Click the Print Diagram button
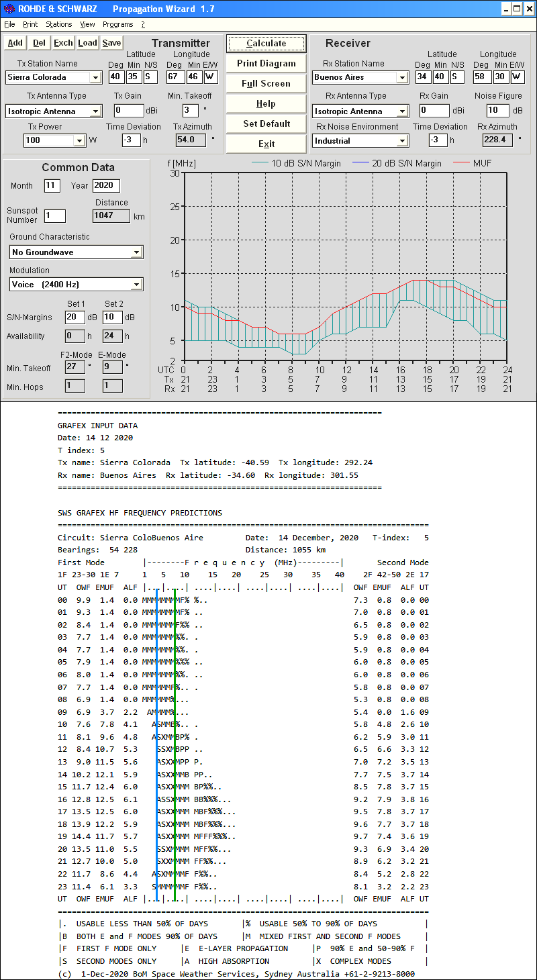This screenshot has width=537, height=980. click(266, 63)
